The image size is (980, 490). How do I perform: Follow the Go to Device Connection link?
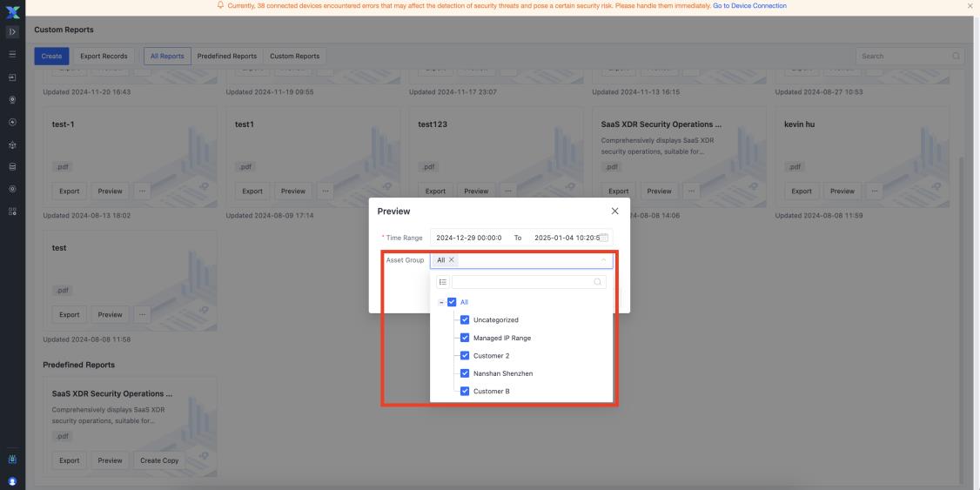coord(749,5)
